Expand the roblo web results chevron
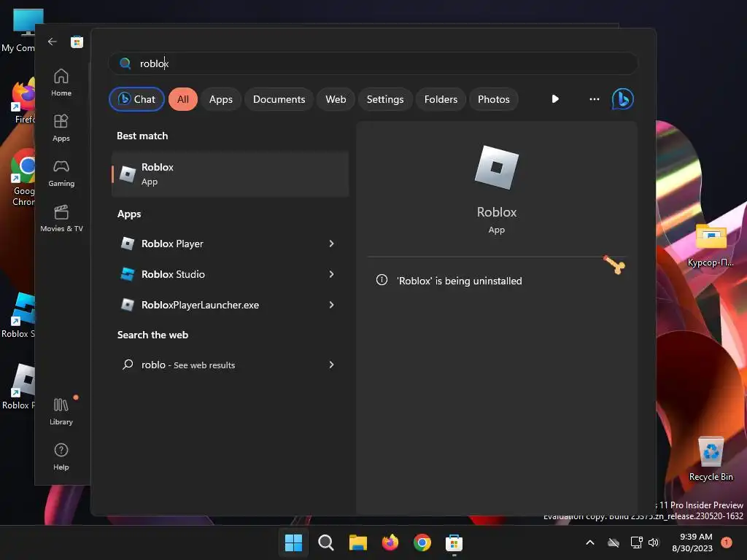This screenshot has width=747, height=560. tap(332, 365)
